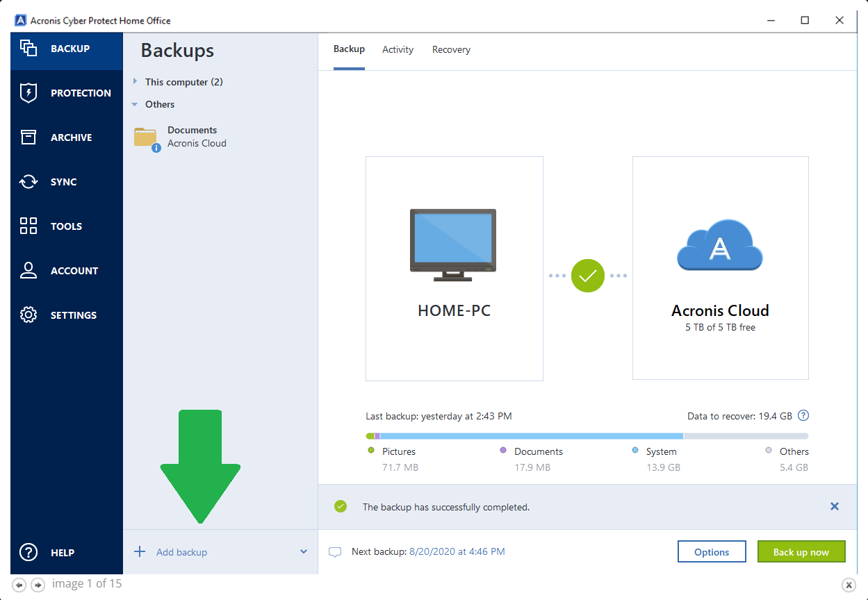
Task: Open the Protection shield section
Action: click(67, 93)
